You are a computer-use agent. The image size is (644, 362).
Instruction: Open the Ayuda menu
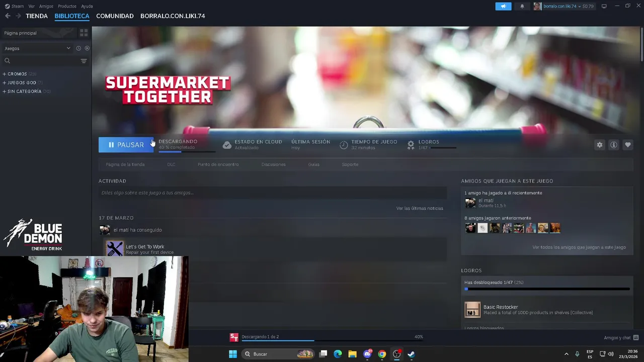tap(87, 6)
